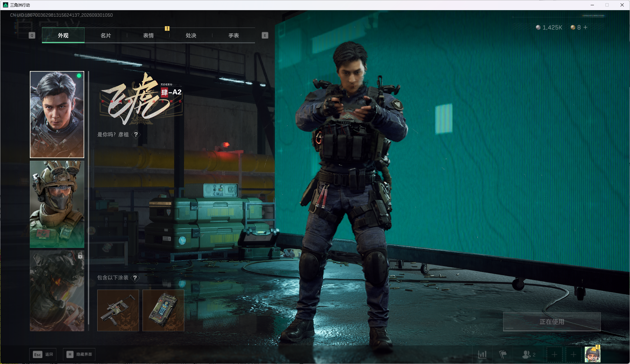Minimize the 三角洲行动 window

point(592,5)
